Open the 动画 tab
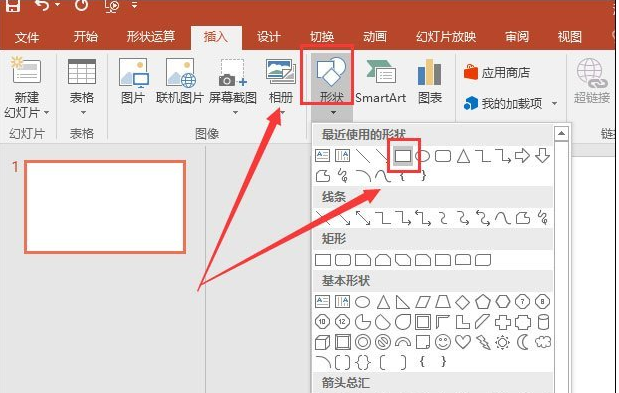The height and width of the screenshot is (393, 619). (x=375, y=37)
